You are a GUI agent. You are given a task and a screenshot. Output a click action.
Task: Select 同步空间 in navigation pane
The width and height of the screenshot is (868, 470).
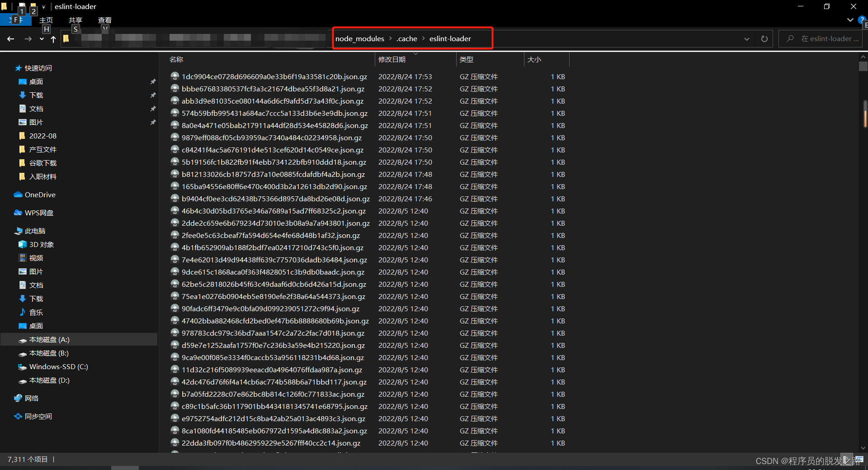point(38,416)
